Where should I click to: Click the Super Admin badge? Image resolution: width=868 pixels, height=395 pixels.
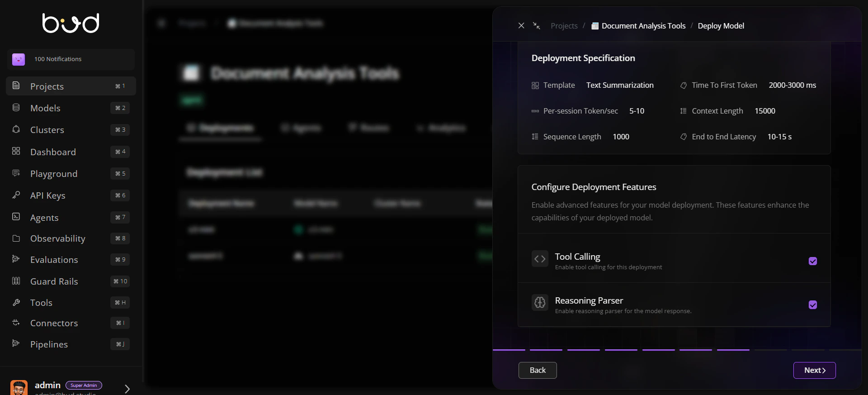84,385
